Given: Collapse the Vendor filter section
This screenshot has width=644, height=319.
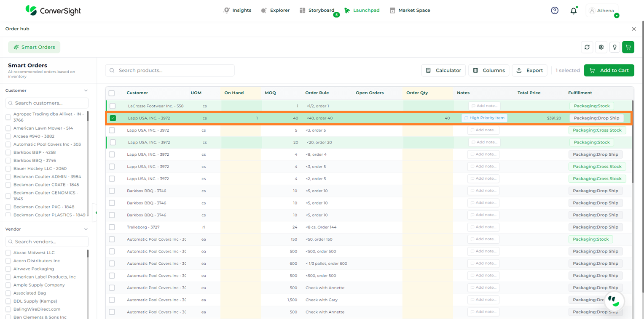Looking at the screenshot, I should 86,229.
